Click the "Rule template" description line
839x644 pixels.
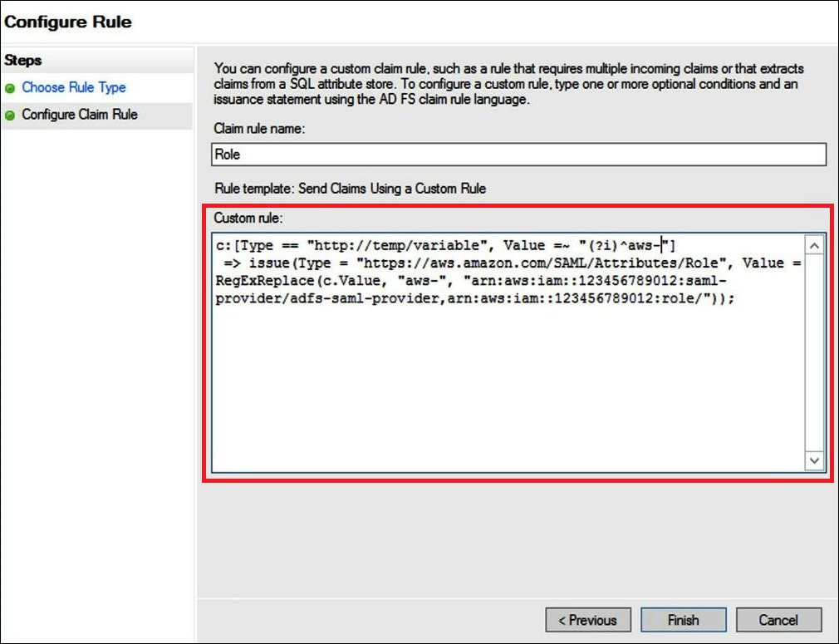[x=350, y=189]
